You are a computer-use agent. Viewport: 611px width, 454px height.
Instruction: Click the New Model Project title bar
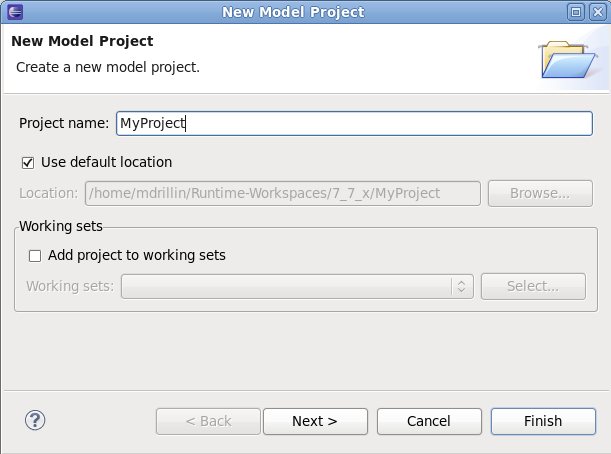pos(293,12)
